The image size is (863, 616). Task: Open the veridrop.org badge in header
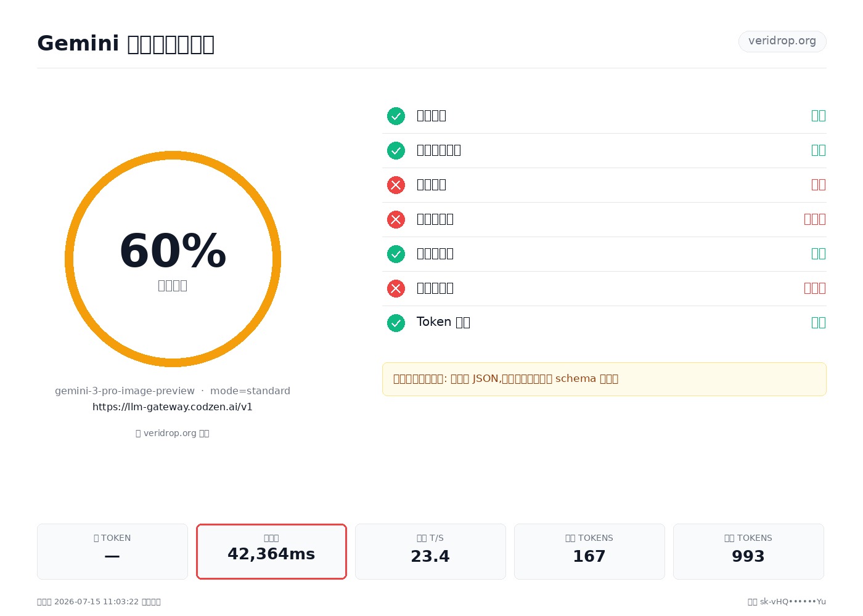[782, 41]
